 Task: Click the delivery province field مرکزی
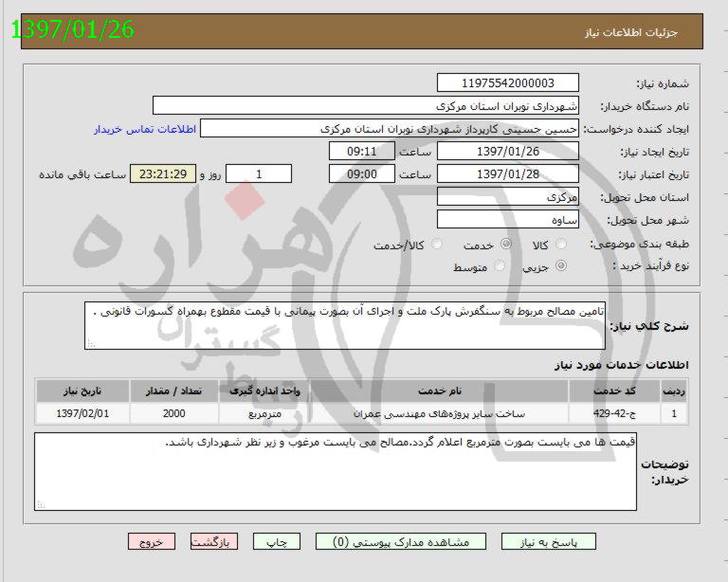[x=508, y=197]
